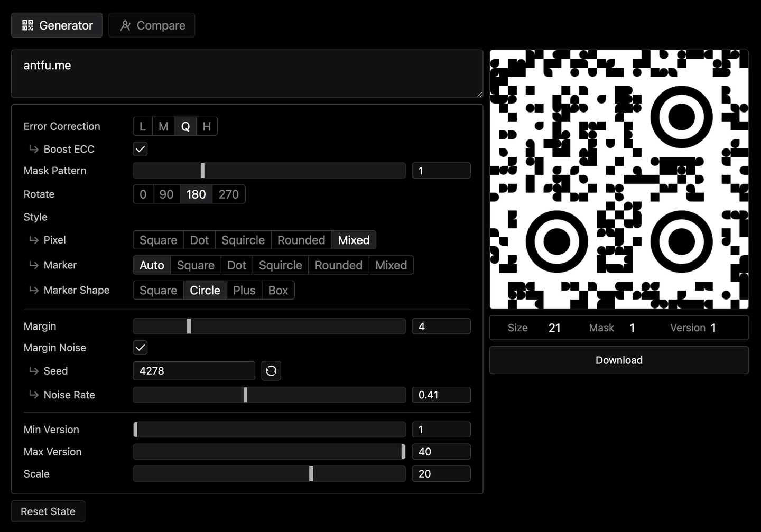Disable the Margin Noise checkbox
761x532 pixels.
140,347
